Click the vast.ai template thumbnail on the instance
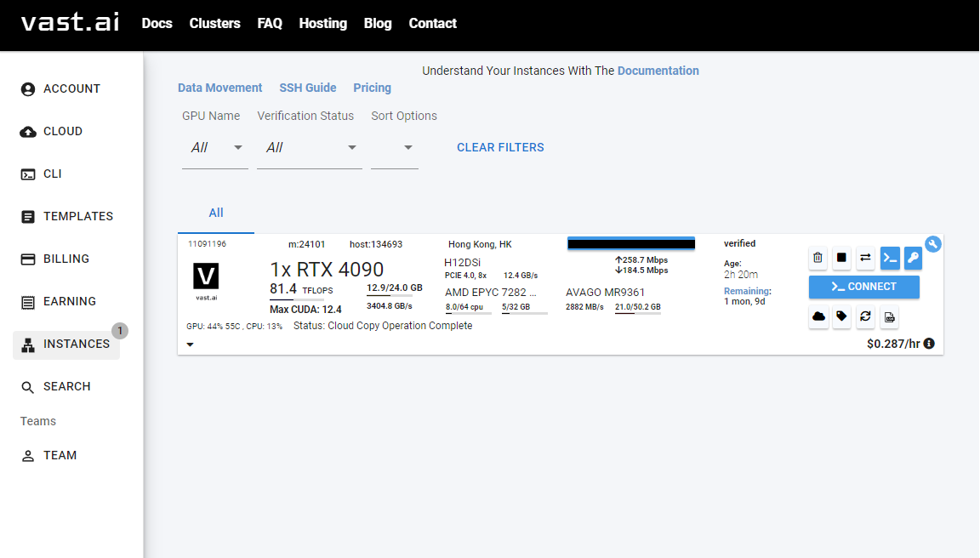The image size is (980, 558). click(206, 282)
